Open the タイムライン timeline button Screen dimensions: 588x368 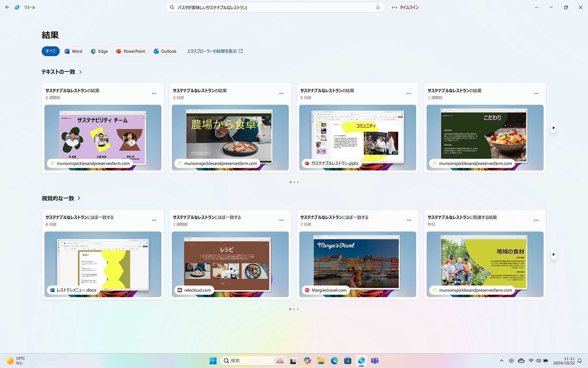coord(405,7)
